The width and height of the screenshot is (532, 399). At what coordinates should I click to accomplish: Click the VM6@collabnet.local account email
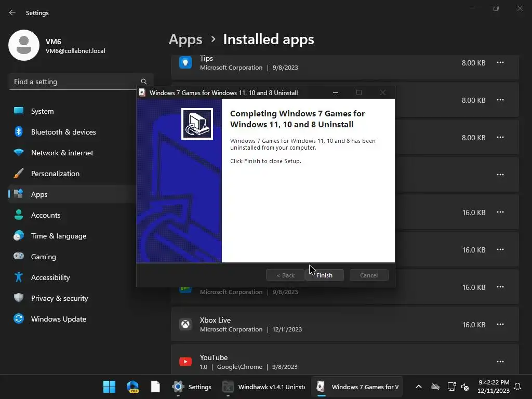[x=75, y=51]
